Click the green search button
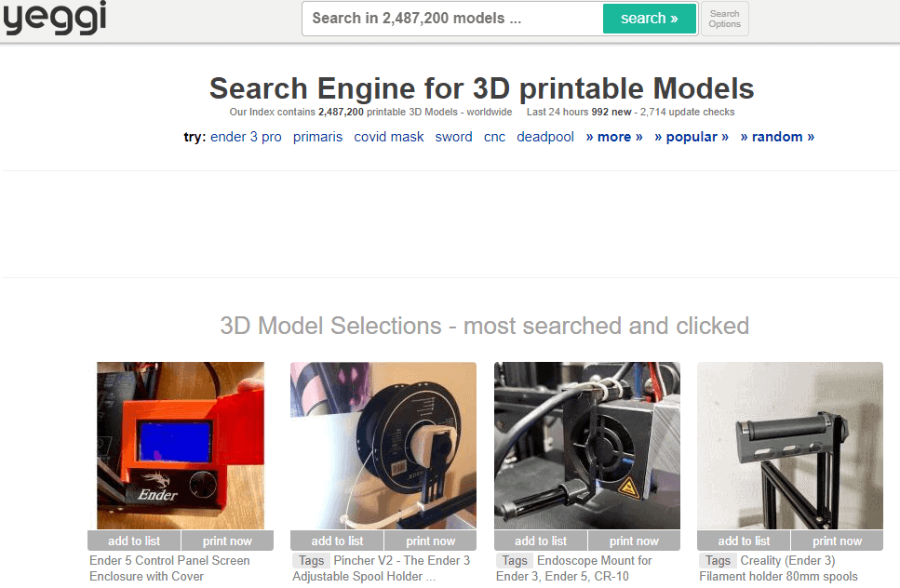The height and width of the screenshot is (588, 900). tap(649, 19)
